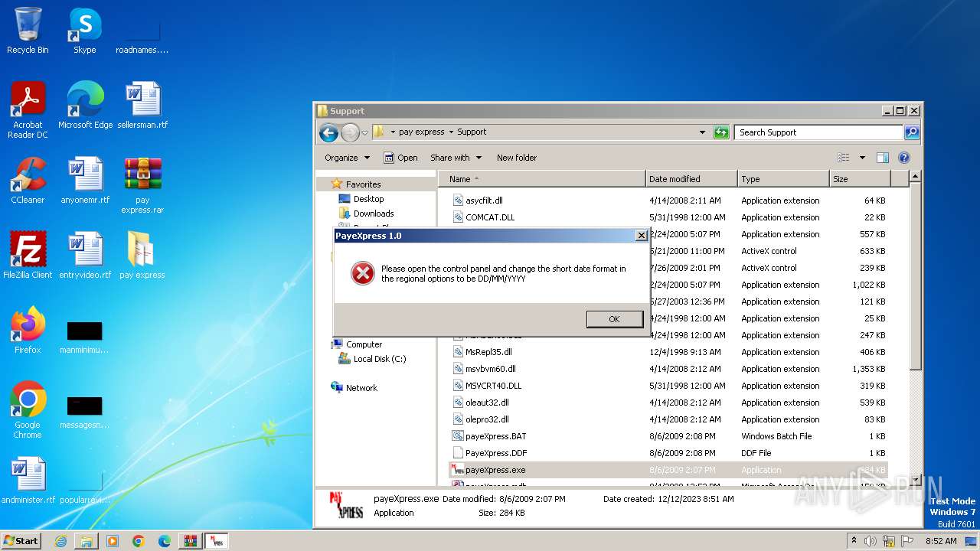This screenshot has width=980, height=551.
Task: Select the COMCAT.DLL file
Action: pos(490,217)
